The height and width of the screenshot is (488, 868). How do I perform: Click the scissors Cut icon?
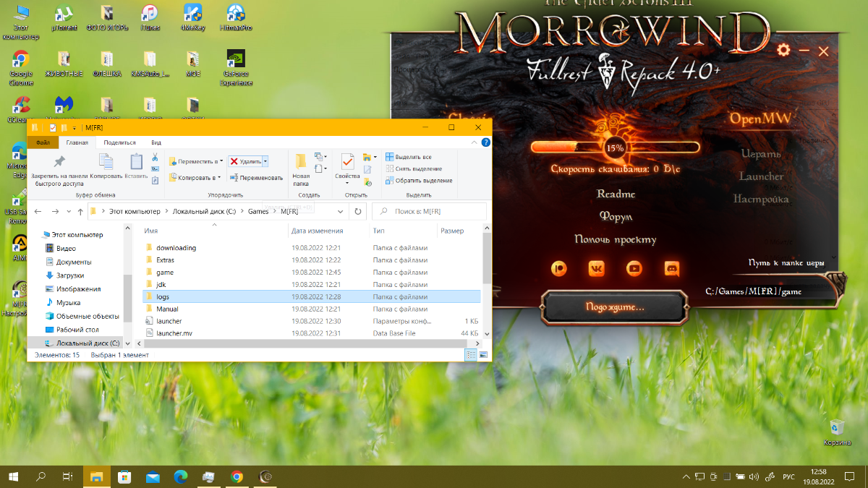pyautogui.click(x=155, y=157)
